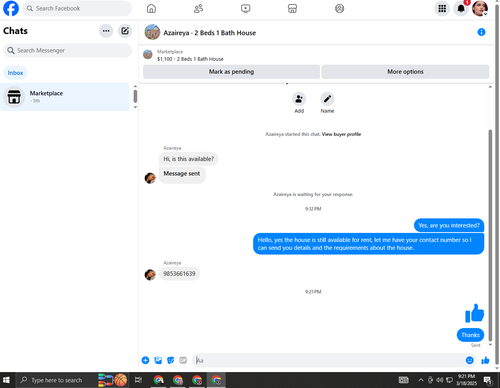The height and width of the screenshot is (388, 500).
Task: Open the Marketplace icon in top navigation
Action: pyautogui.click(x=292, y=8)
